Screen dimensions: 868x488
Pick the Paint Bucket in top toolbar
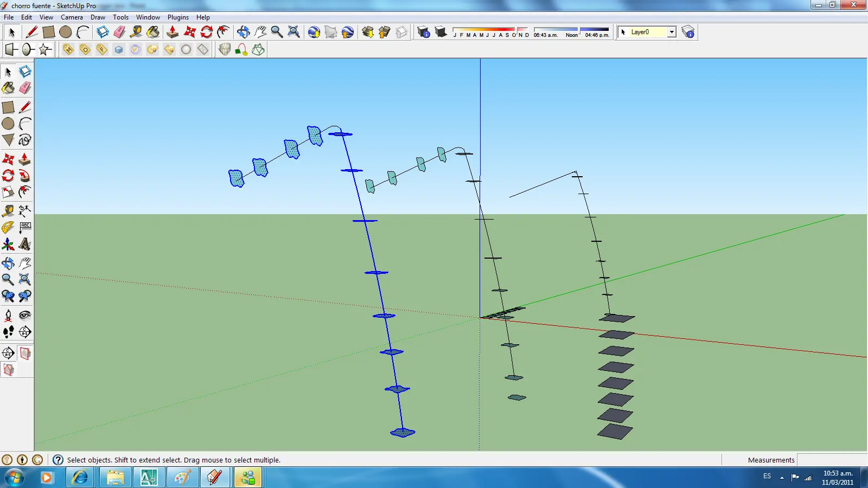153,32
